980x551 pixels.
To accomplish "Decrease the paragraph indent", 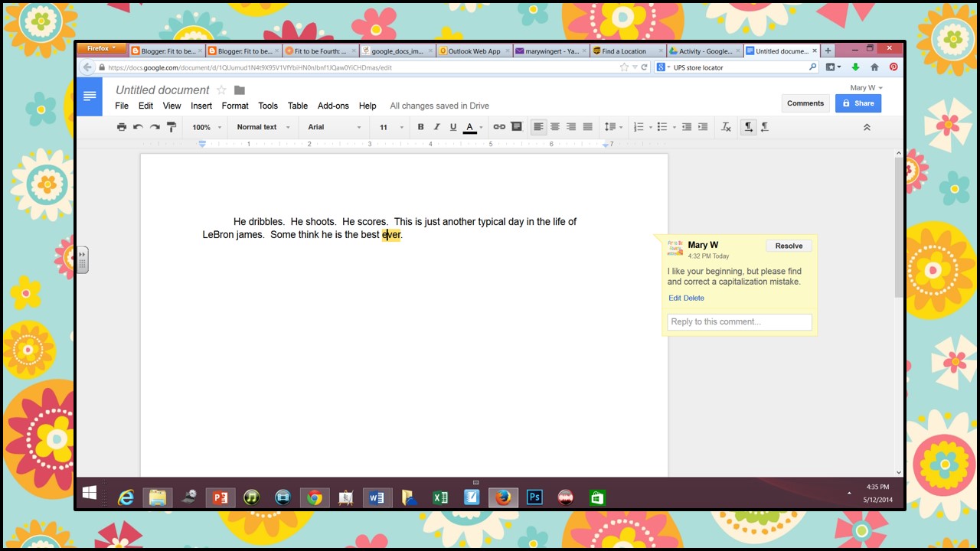I will (x=687, y=127).
